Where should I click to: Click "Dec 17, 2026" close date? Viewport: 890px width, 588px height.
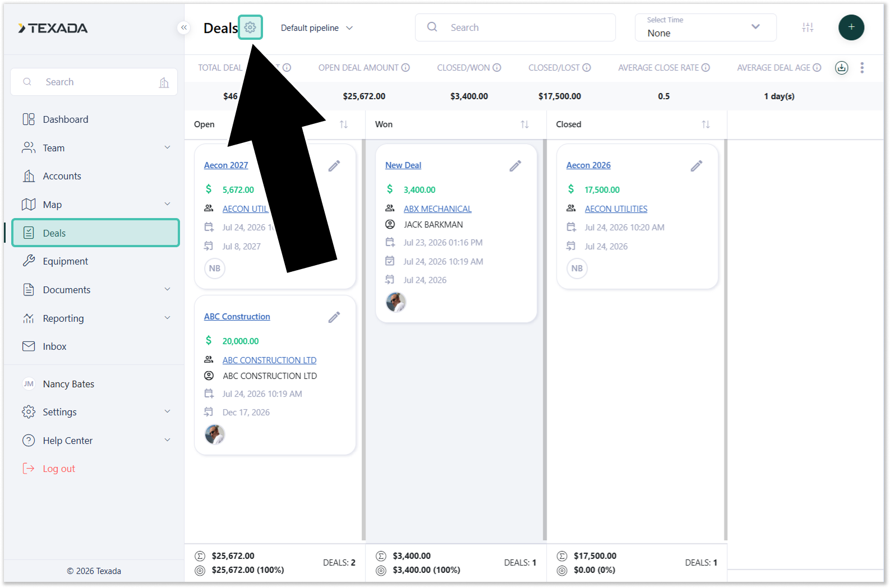point(246,413)
